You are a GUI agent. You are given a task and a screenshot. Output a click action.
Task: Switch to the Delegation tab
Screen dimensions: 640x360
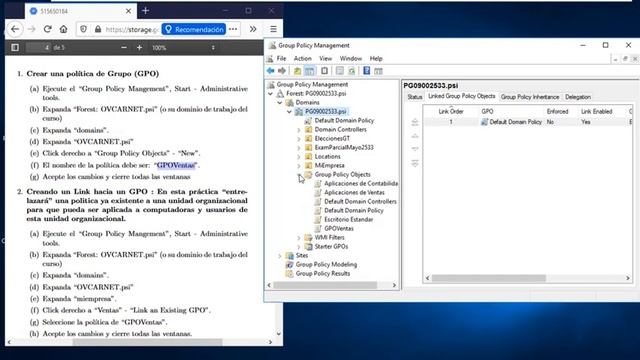tap(578, 97)
